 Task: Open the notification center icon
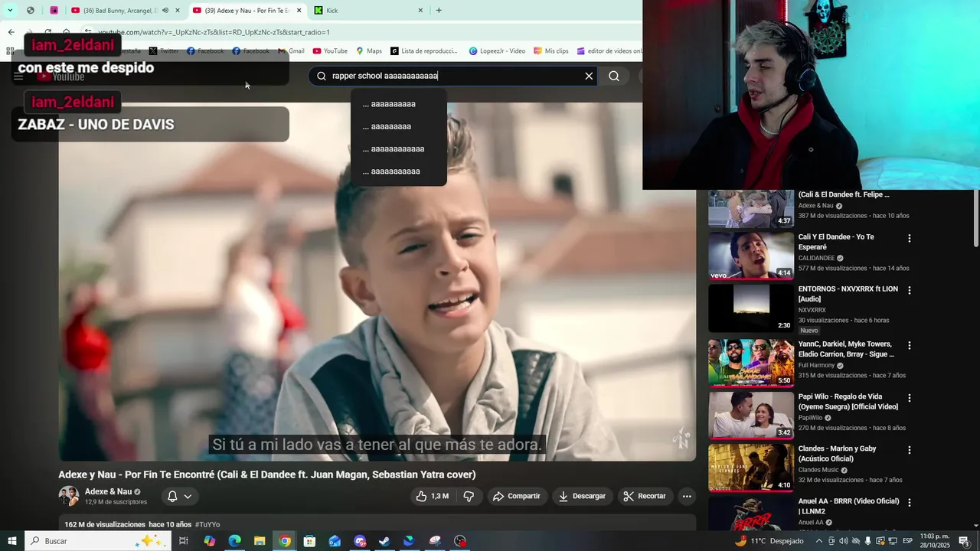(x=964, y=541)
